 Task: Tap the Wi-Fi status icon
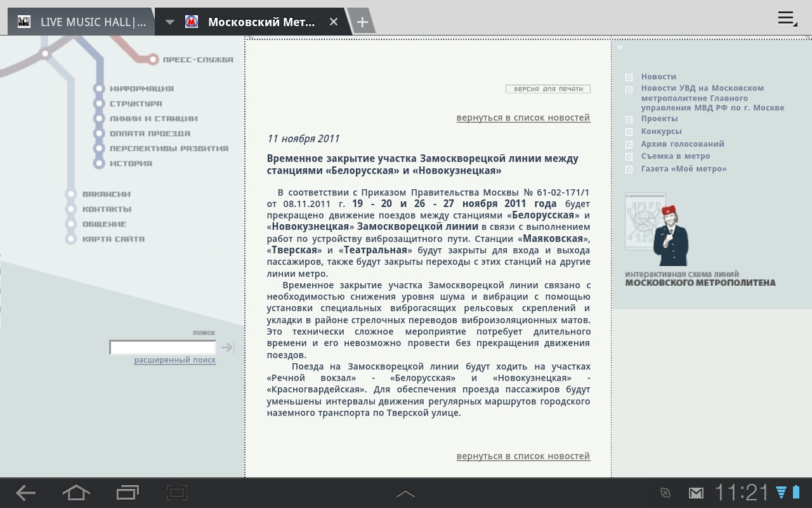click(781, 493)
